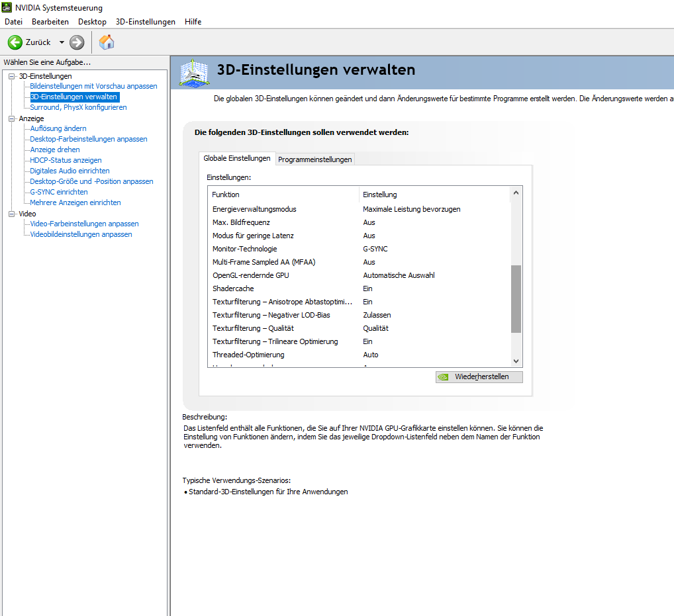The width and height of the screenshot is (674, 616).
Task: Open the Bearbeiten menu
Action: coord(50,21)
